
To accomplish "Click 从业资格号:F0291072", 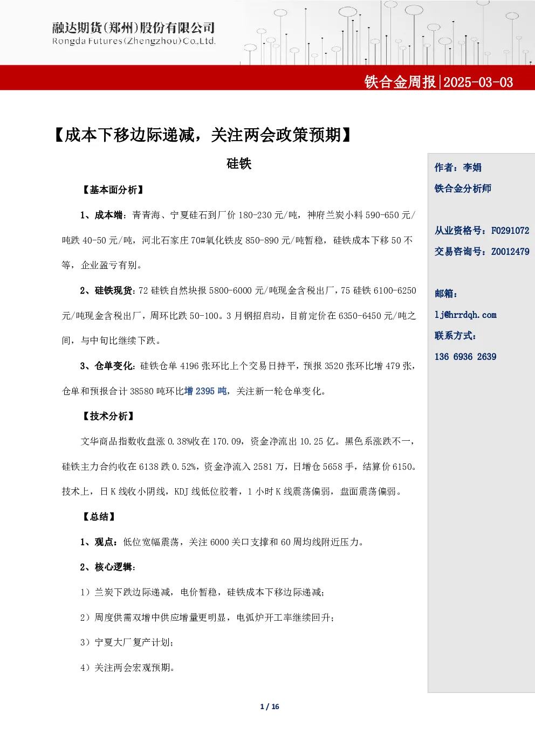I will pos(482,231).
